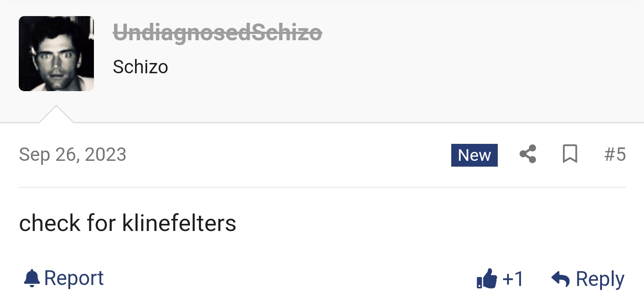Bookmark this post with the bookmark icon

(570, 154)
